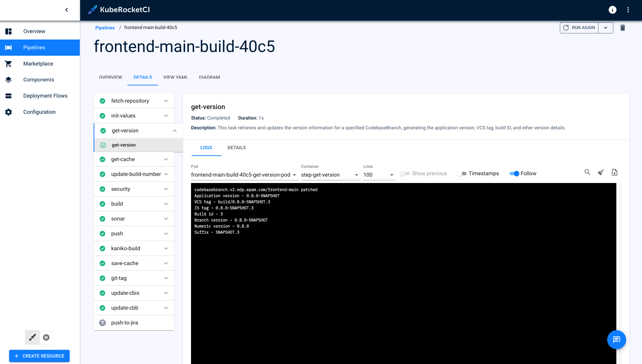The image size is (642, 364).
Task: Click the 'Suffix - SNAPSHOT.3' log line
Action: pyautogui.click(x=217, y=232)
